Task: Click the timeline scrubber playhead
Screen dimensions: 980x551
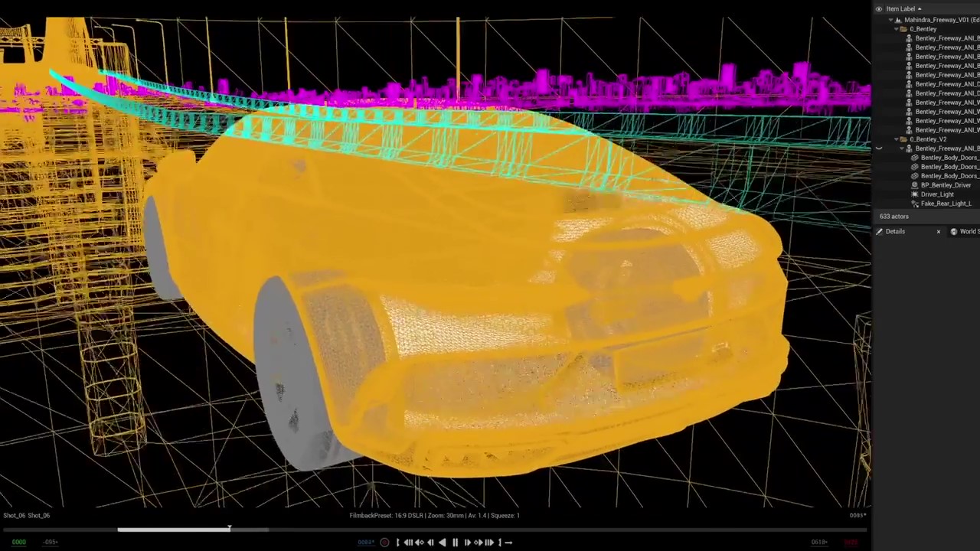Action: coord(229,528)
